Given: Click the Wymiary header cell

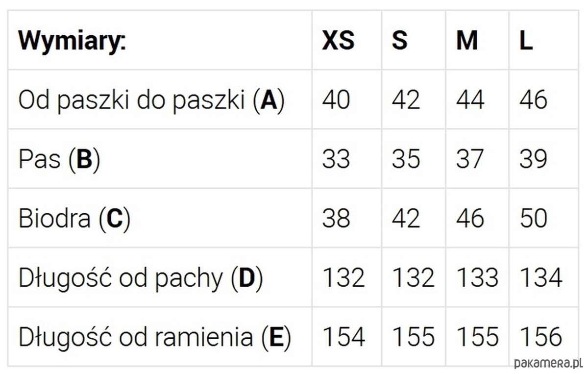Looking at the screenshot, I should click(72, 41).
